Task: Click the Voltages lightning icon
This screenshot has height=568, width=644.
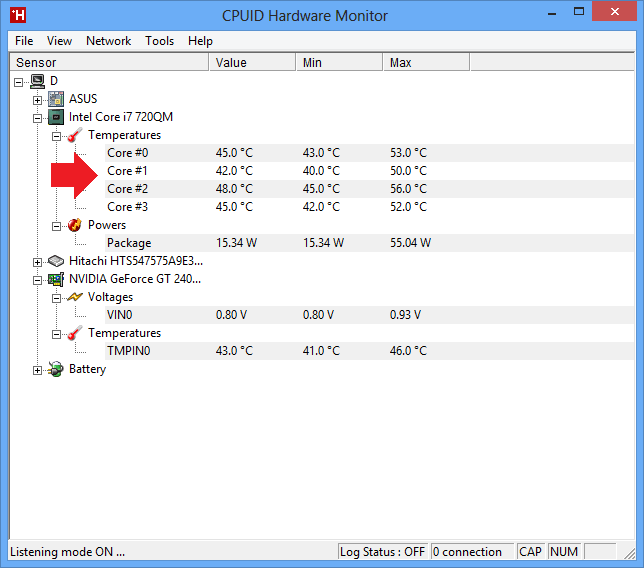Action: pos(75,297)
